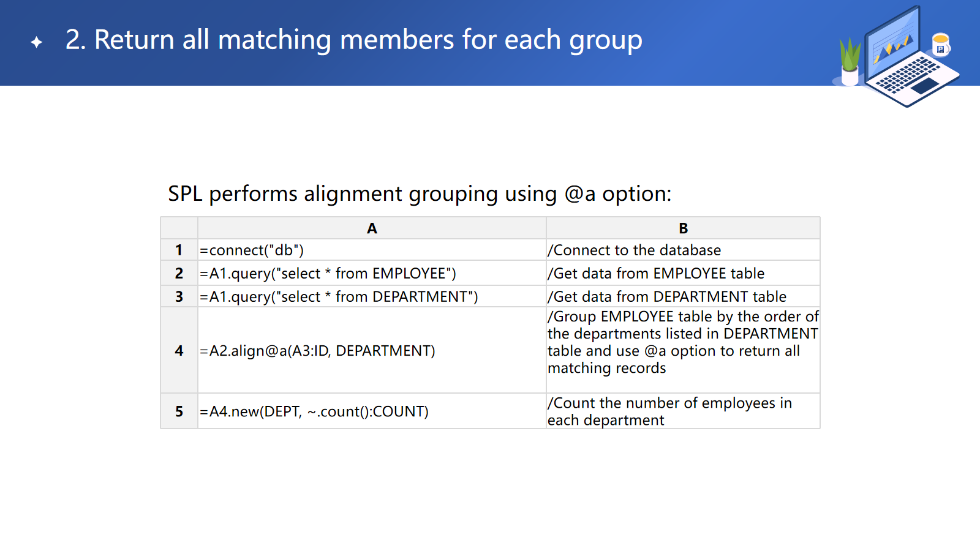The image size is (980, 551).
Task: Select column A header in the table
Action: pos(372,228)
